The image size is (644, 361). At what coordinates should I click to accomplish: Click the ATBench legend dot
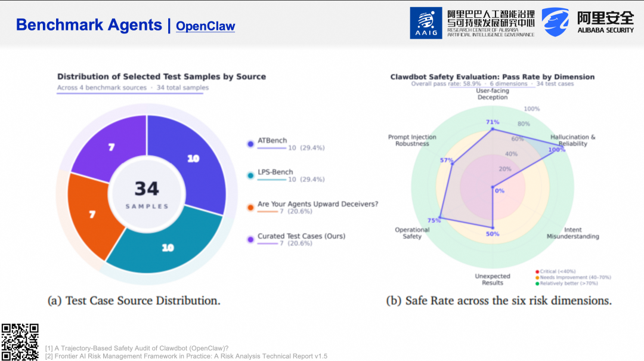click(250, 144)
